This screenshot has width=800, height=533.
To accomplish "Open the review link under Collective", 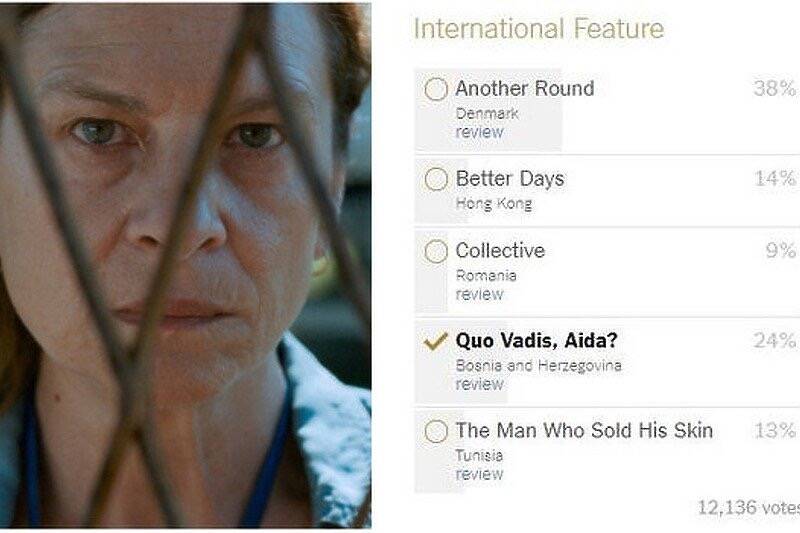I will (479, 294).
